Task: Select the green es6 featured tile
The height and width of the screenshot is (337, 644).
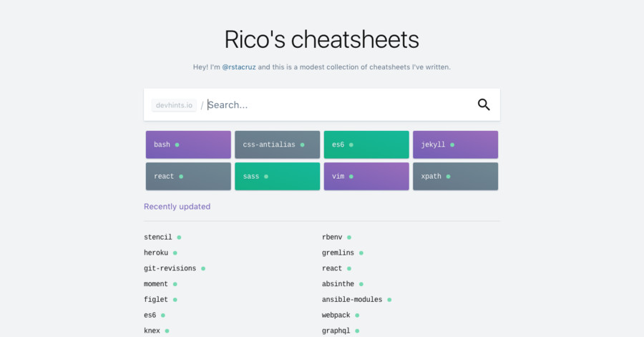Action: click(366, 145)
